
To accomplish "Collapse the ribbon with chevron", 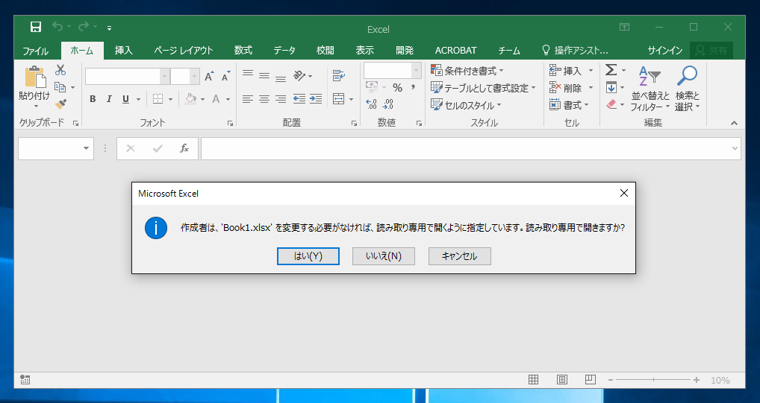I will pos(734,123).
